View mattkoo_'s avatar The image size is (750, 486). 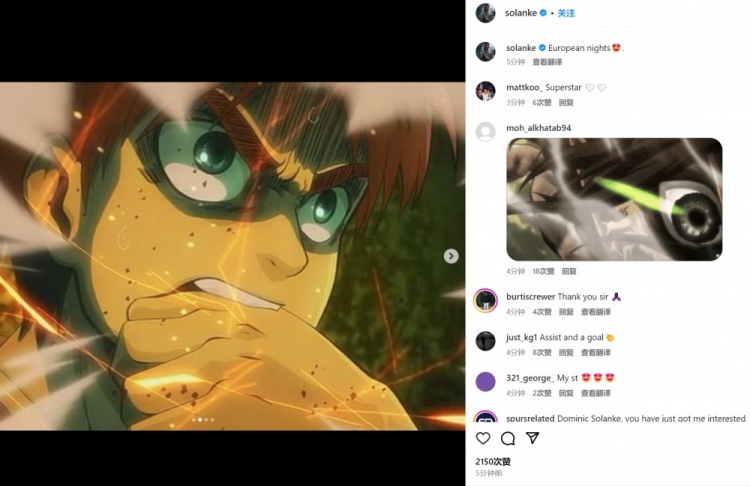tap(485, 91)
